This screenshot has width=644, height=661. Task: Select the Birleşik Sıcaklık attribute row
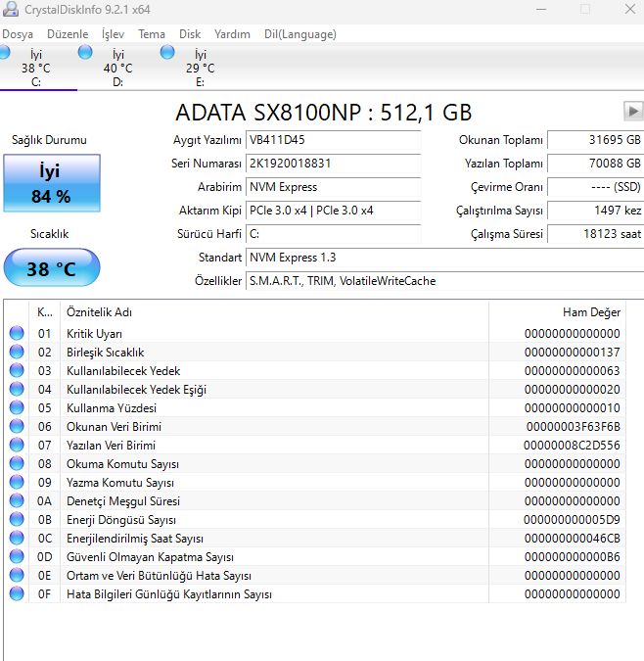click(x=105, y=353)
